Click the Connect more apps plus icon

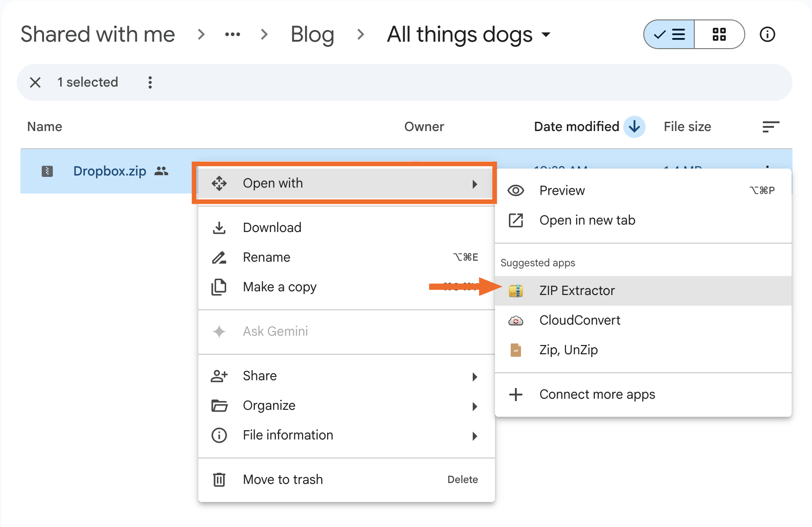516,395
